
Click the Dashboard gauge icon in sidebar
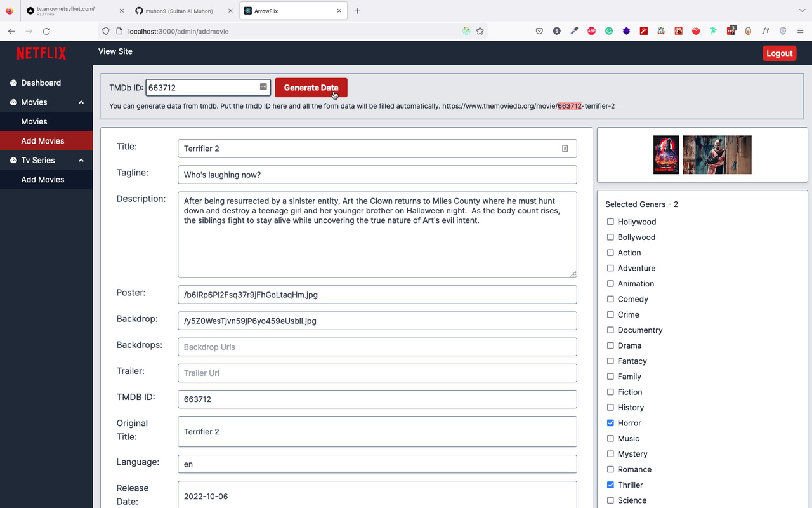(x=13, y=83)
